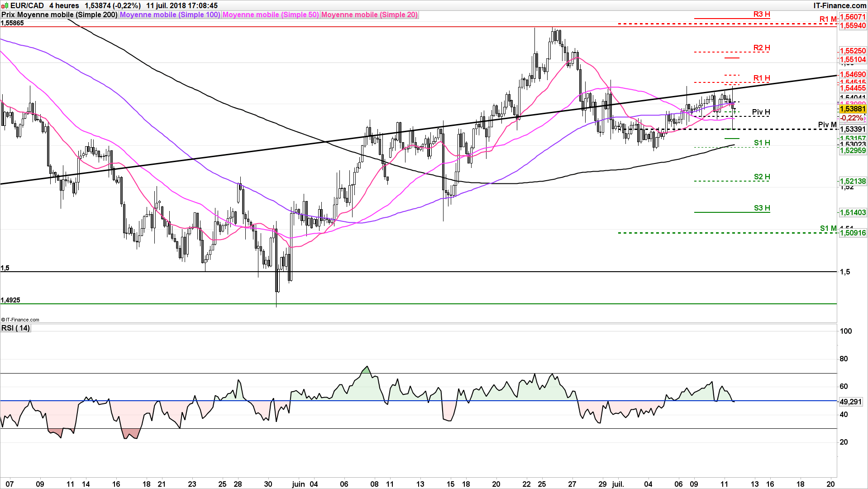Click the 1,55104 price axis label
The height and width of the screenshot is (489, 868).
pos(853,60)
